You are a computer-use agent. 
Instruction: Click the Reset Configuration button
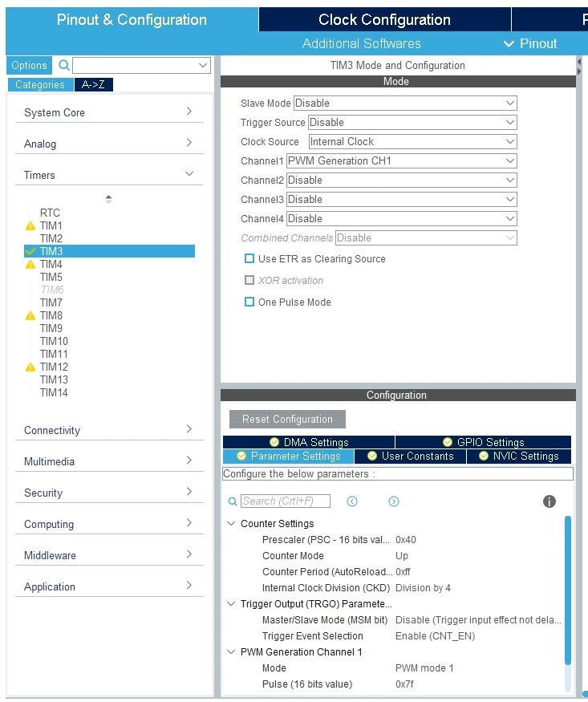tap(287, 419)
